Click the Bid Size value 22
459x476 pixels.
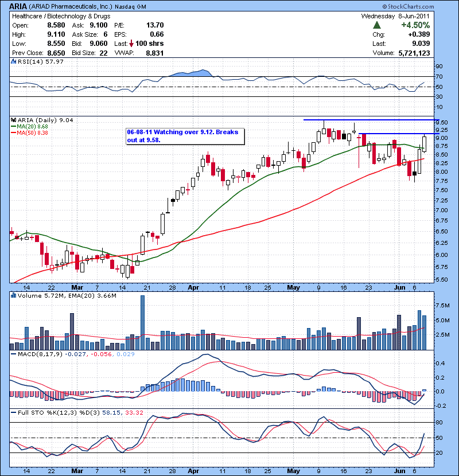(104, 53)
